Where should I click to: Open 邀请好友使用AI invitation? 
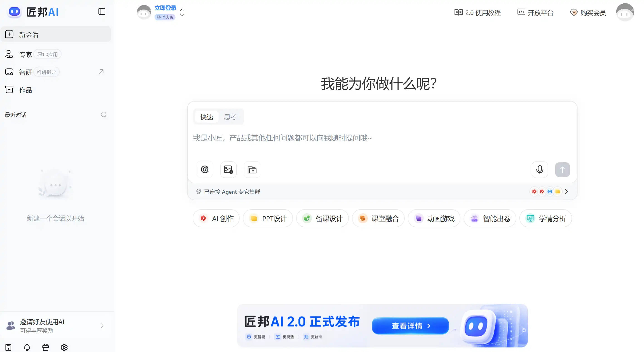tap(56, 325)
